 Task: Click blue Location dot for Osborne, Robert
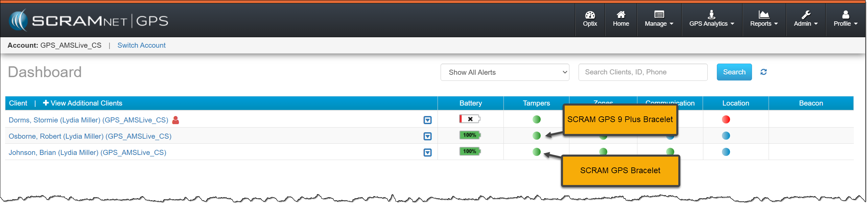(x=726, y=136)
